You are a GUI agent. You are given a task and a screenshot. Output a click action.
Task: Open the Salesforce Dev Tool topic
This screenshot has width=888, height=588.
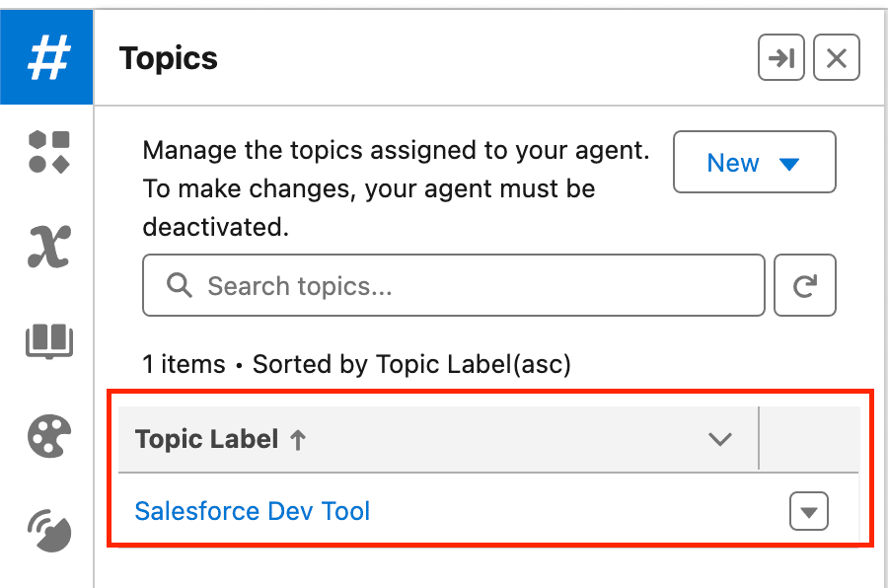click(252, 511)
